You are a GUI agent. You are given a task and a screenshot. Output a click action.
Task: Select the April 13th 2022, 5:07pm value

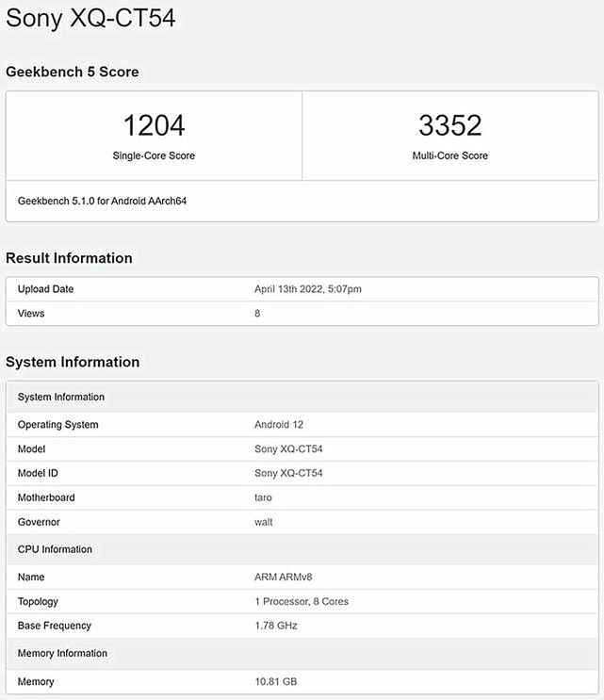(x=308, y=289)
